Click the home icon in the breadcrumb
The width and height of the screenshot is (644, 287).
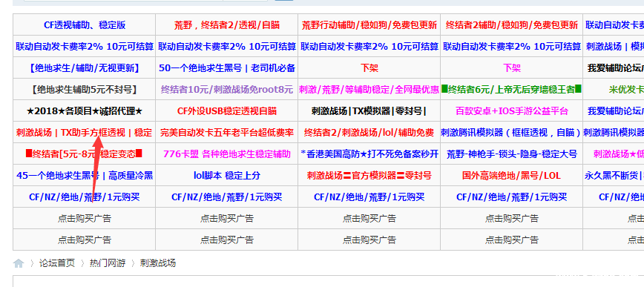[x=19, y=263]
